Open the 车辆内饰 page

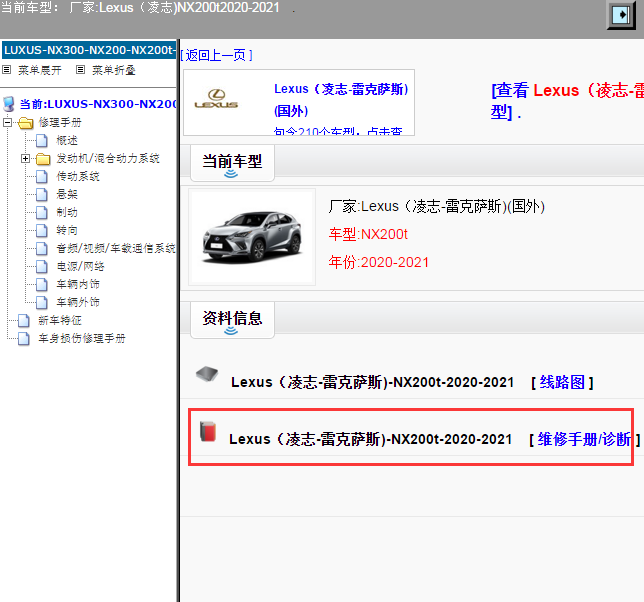(x=78, y=284)
